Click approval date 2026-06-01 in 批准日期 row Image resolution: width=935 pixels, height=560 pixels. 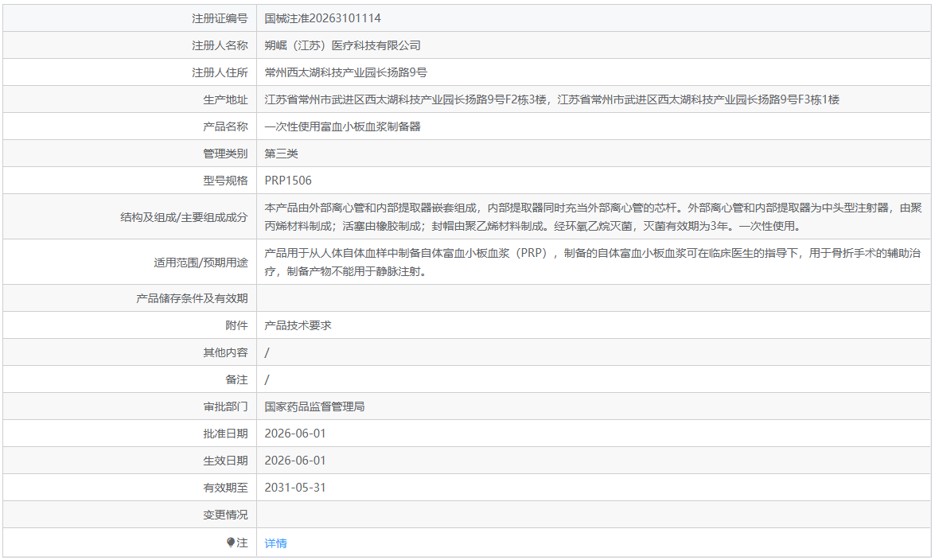[x=295, y=434]
